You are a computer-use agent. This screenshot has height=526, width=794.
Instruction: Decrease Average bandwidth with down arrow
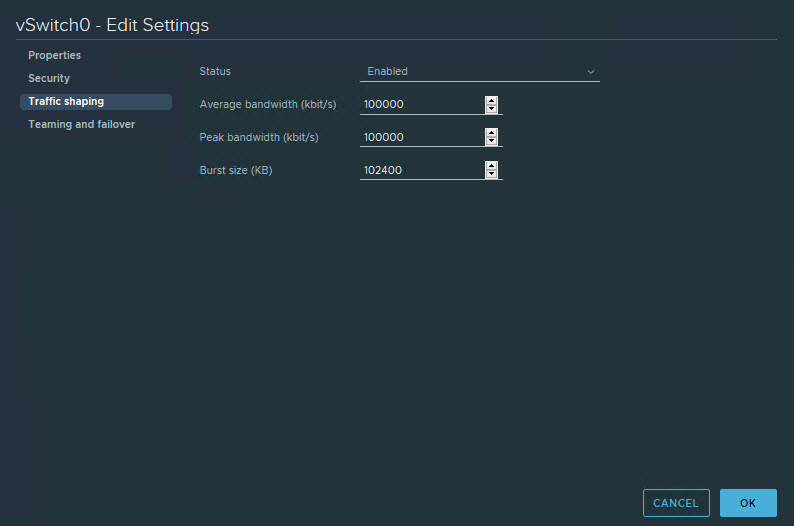click(x=491, y=109)
